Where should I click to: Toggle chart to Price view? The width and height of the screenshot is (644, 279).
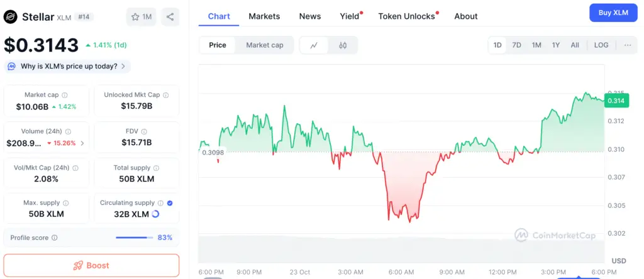point(218,45)
